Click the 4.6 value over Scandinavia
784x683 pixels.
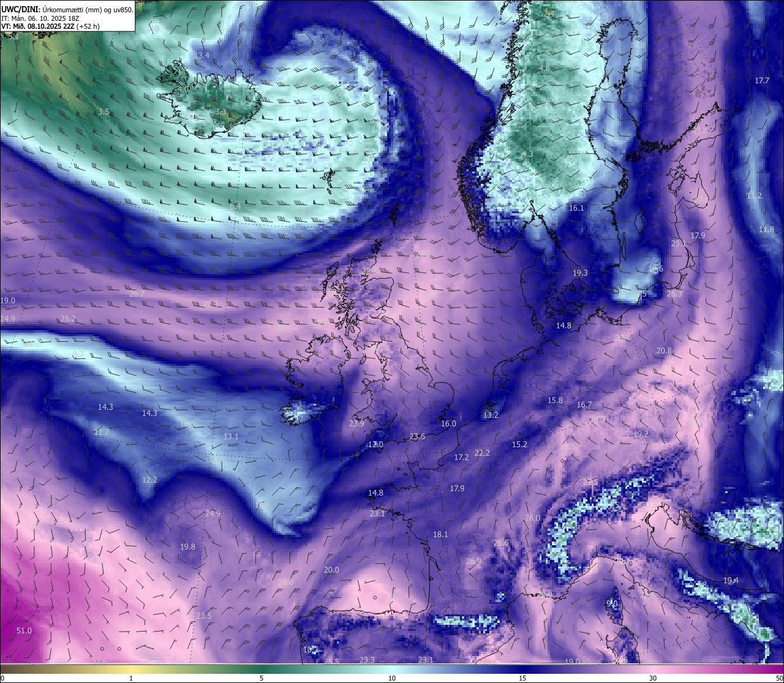[x=545, y=69]
